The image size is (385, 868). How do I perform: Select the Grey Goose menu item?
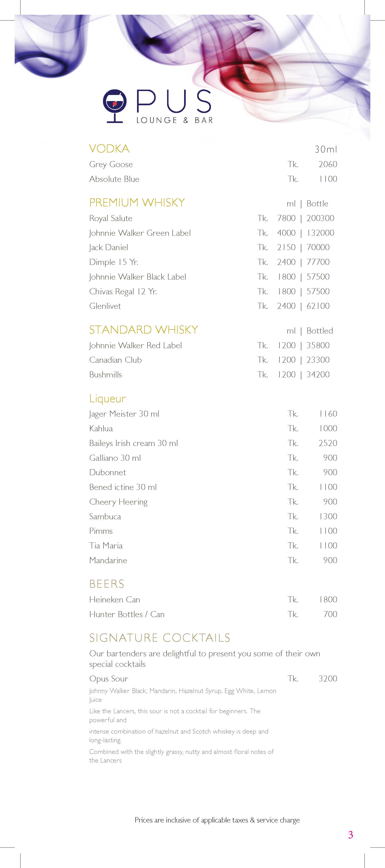click(x=111, y=165)
